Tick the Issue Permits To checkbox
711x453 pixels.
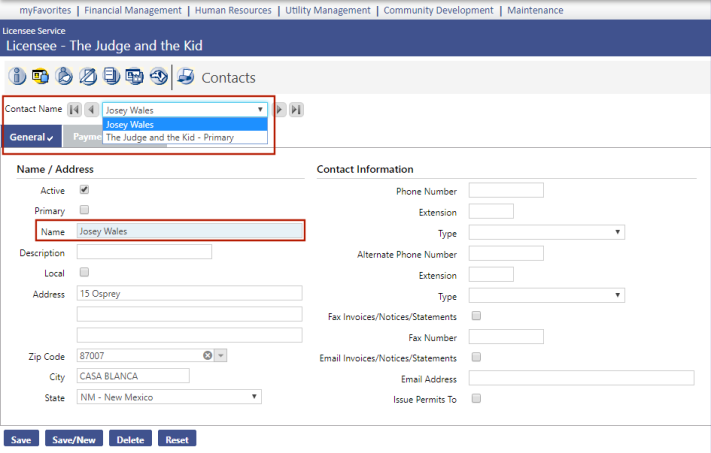pos(476,399)
